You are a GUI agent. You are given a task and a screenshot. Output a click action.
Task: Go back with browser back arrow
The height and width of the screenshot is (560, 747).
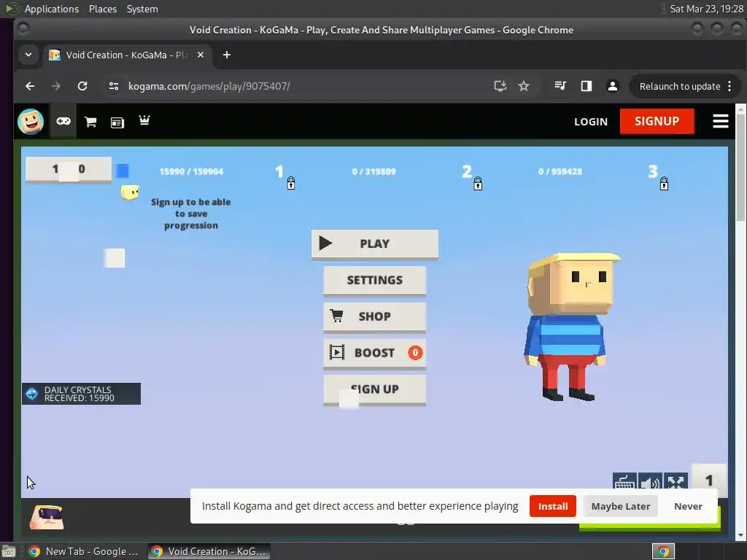pyautogui.click(x=30, y=86)
